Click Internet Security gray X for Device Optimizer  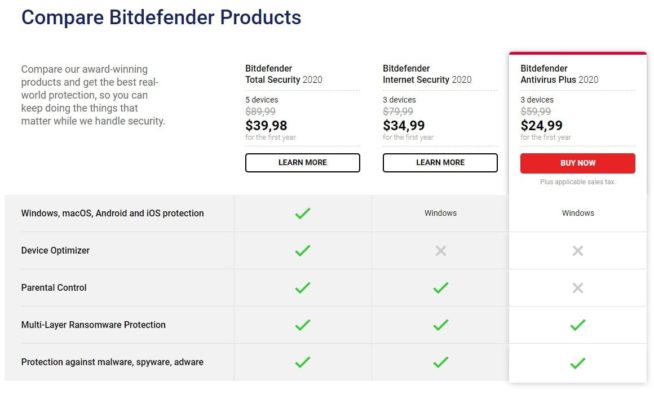pyautogui.click(x=440, y=251)
